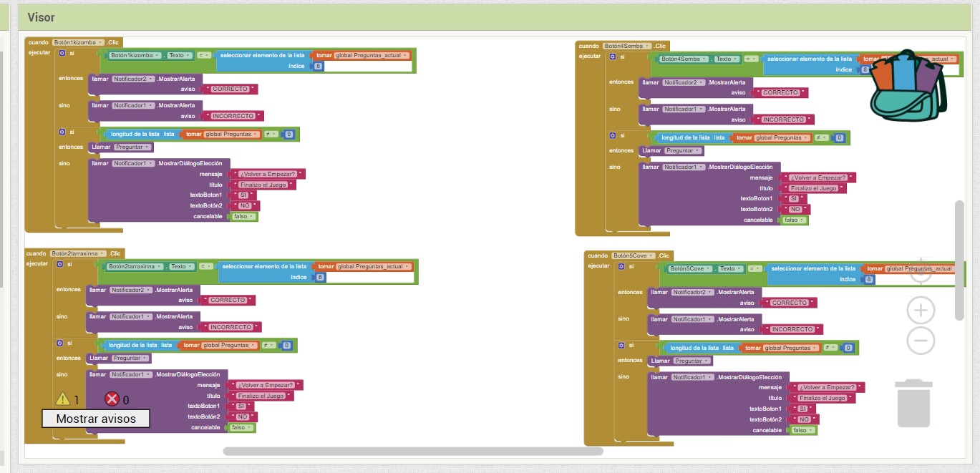Click the yellow warning triangle icon

tap(63, 399)
